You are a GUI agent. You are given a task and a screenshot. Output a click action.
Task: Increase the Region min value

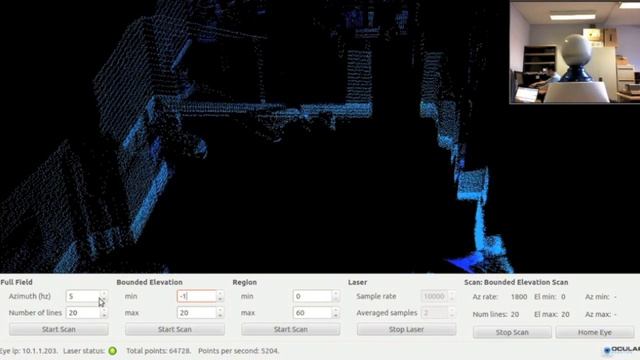pos(336,293)
